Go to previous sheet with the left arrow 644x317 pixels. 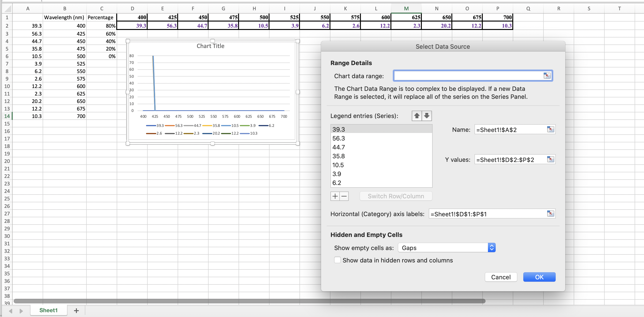[x=11, y=311]
